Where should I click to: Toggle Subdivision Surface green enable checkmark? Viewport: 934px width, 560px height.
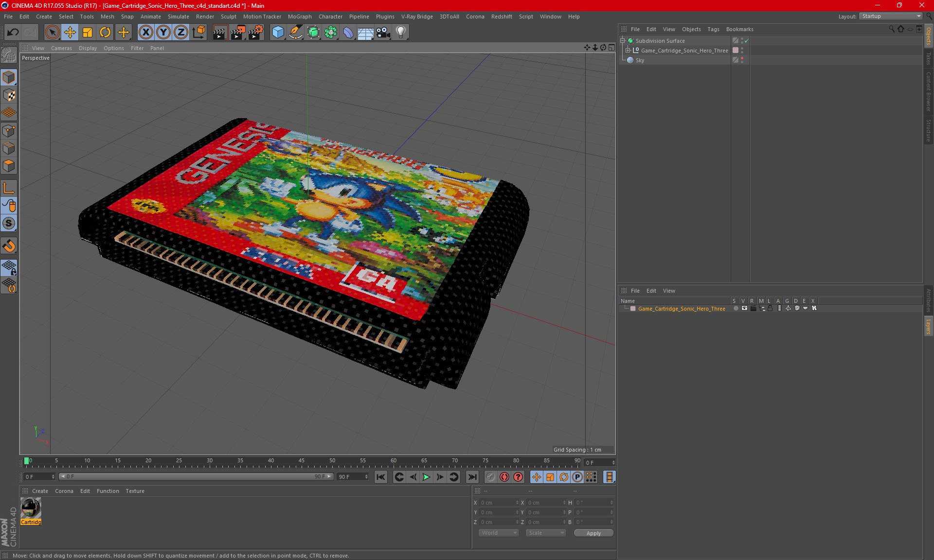tap(746, 41)
